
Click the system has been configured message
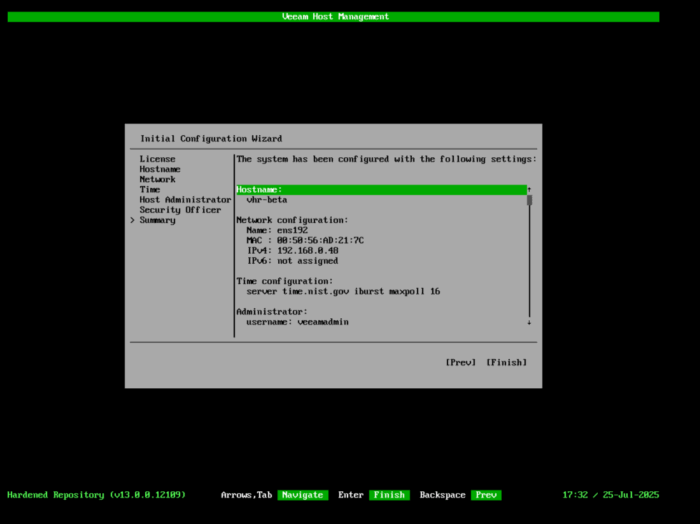coord(387,159)
